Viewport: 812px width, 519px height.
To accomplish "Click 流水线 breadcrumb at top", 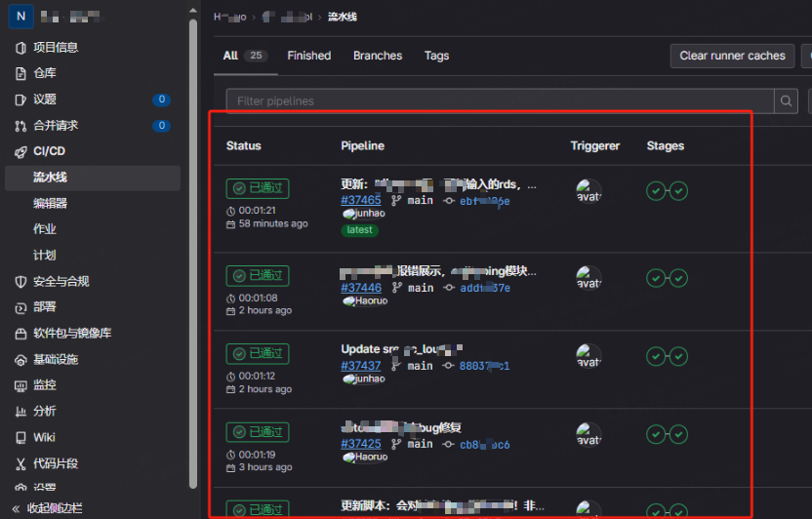I will coord(343,18).
